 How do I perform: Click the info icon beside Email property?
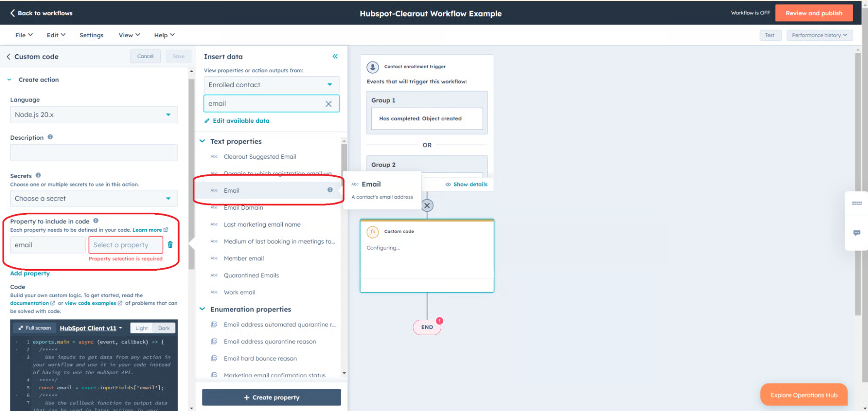click(x=330, y=190)
